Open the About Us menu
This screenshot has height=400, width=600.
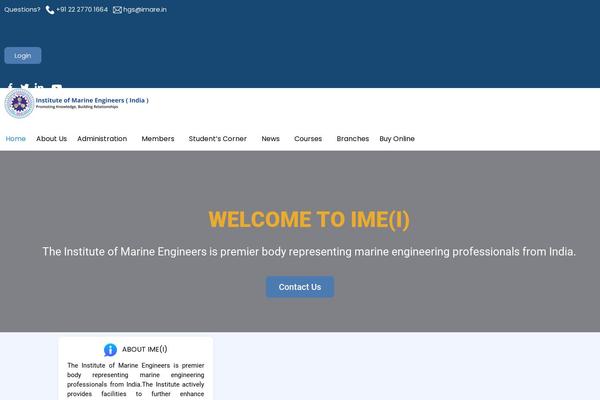tap(52, 139)
